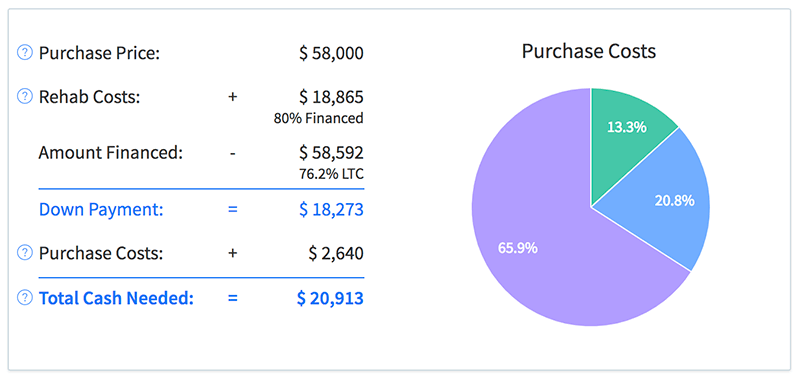This screenshot has height=379, width=800.
Task: Click the $ 20,913 total cash value
Action: coord(330,298)
